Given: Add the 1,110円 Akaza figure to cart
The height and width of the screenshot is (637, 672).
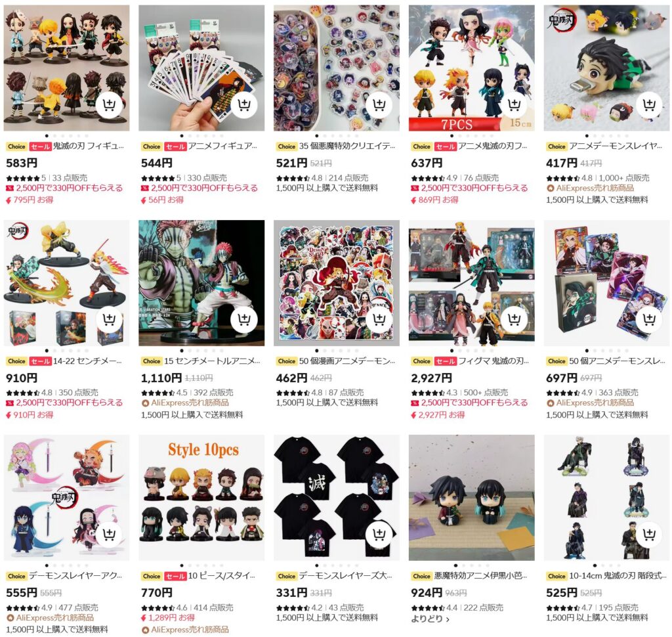Looking at the screenshot, I should (x=244, y=320).
